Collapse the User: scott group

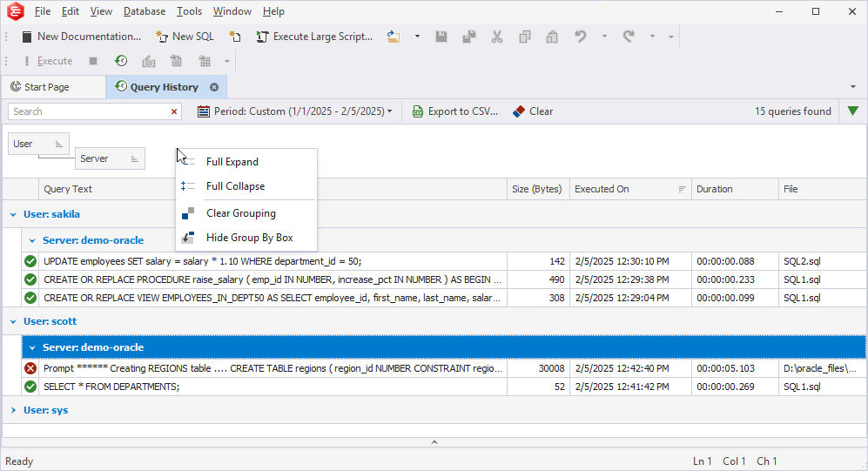13,321
